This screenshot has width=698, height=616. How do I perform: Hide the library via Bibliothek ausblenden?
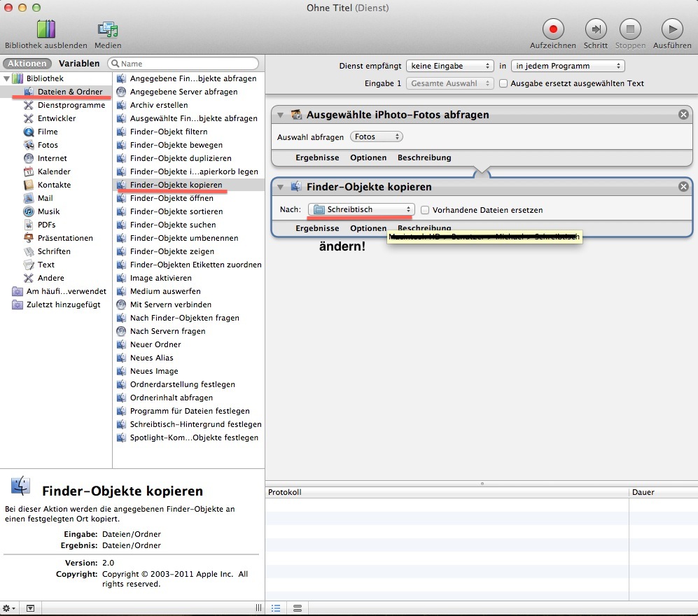pos(46,29)
